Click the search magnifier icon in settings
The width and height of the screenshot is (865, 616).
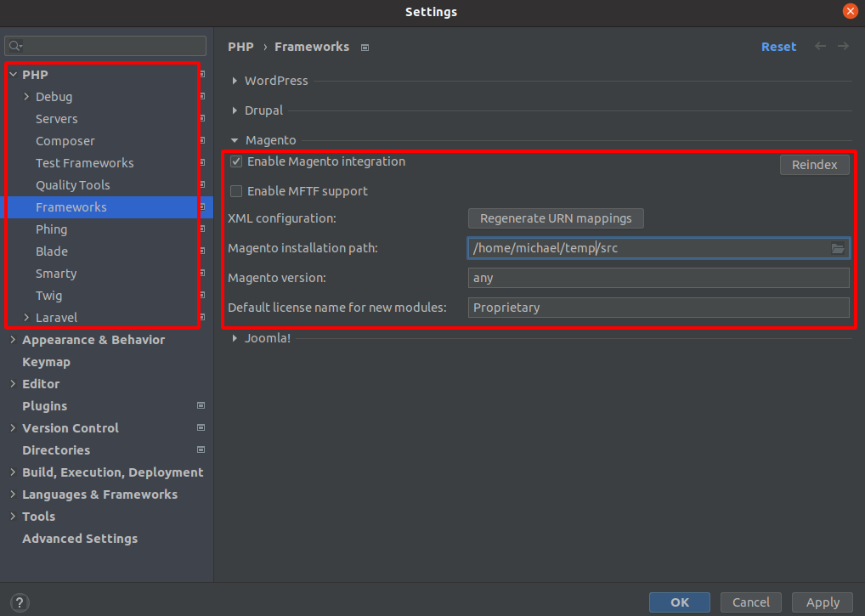point(15,46)
